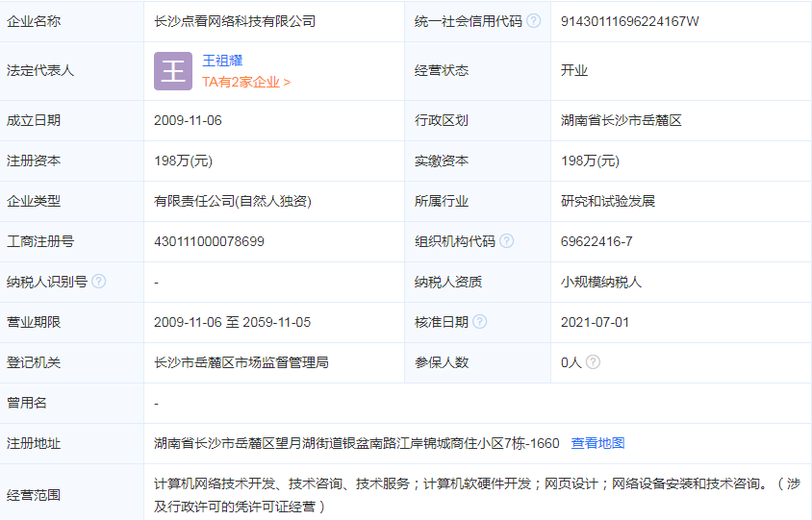Click the purple 王 avatar icon
812x520 pixels.
[x=172, y=71]
